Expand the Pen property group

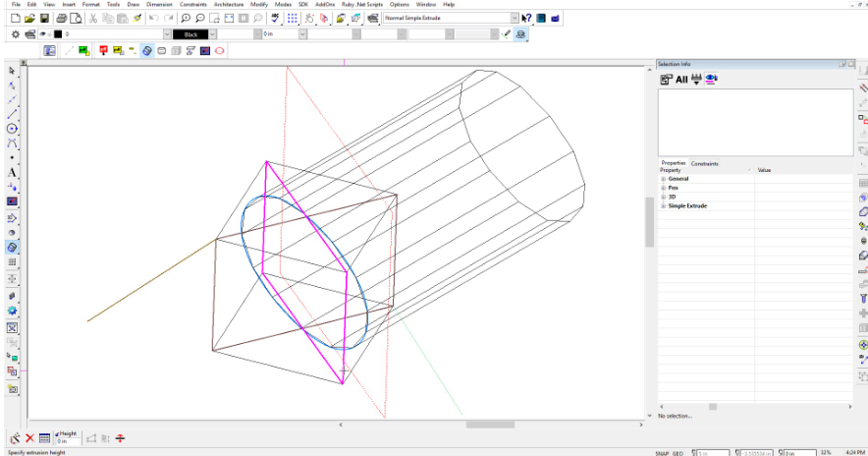(663, 188)
